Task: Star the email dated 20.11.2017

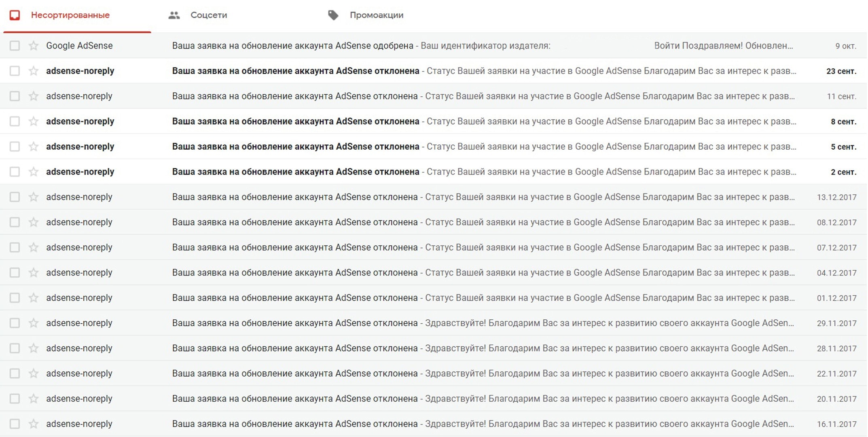Action: pos(34,399)
